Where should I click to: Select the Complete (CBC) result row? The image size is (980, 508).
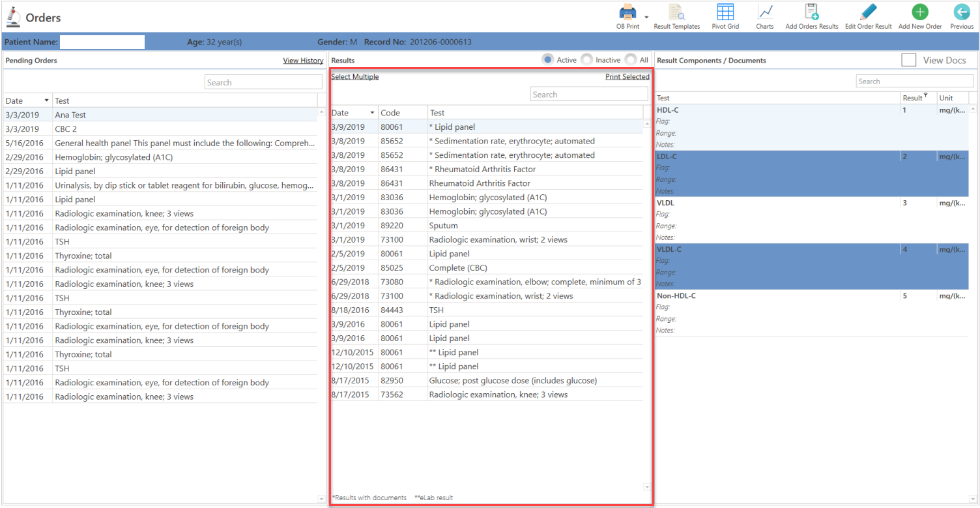pos(487,268)
